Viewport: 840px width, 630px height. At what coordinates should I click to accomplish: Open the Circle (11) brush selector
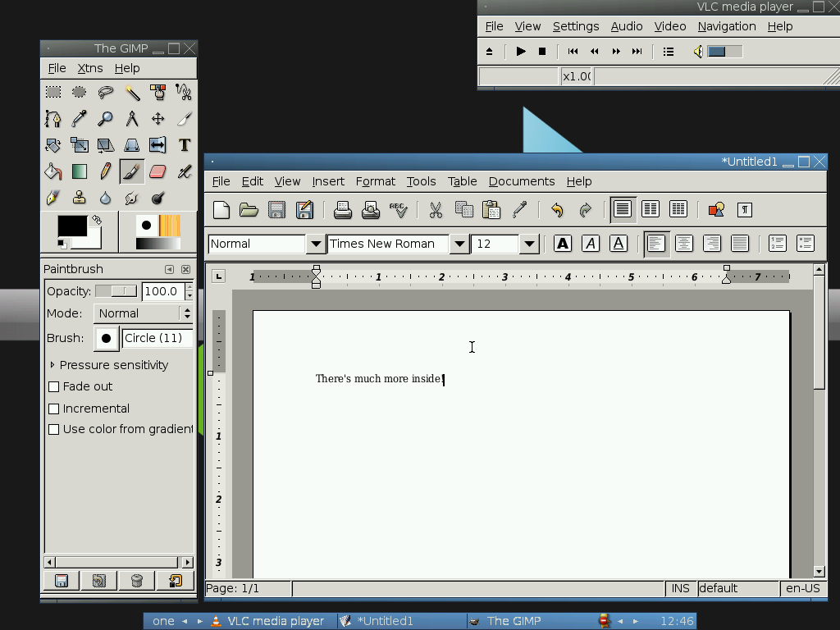pyautogui.click(x=106, y=339)
